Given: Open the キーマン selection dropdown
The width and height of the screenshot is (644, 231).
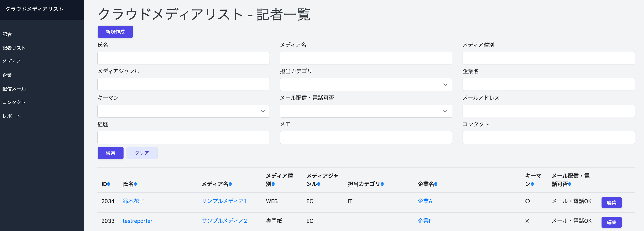Looking at the screenshot, I should coord(183,111).
